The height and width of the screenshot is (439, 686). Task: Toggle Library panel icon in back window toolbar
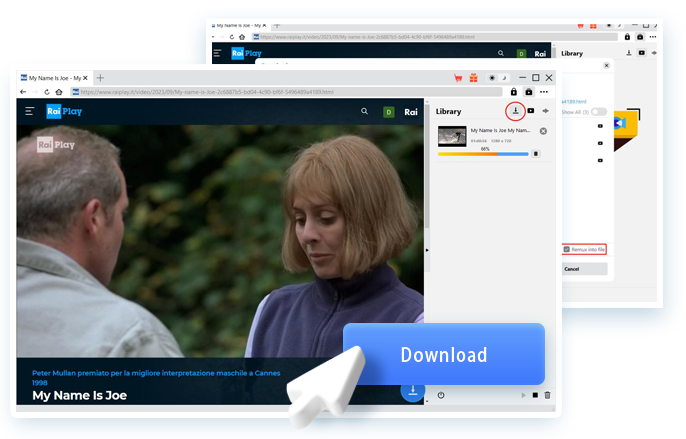640,37
